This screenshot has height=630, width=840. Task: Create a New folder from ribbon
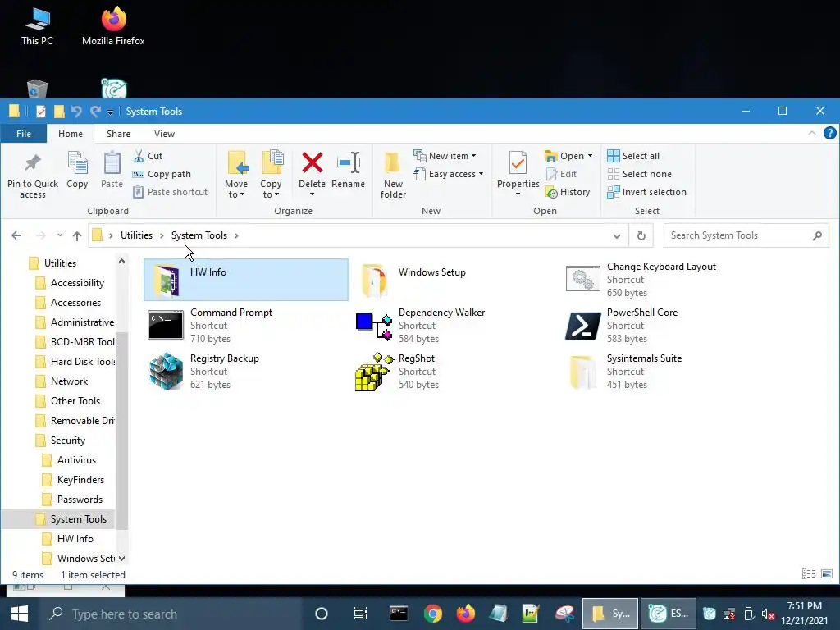393,175
